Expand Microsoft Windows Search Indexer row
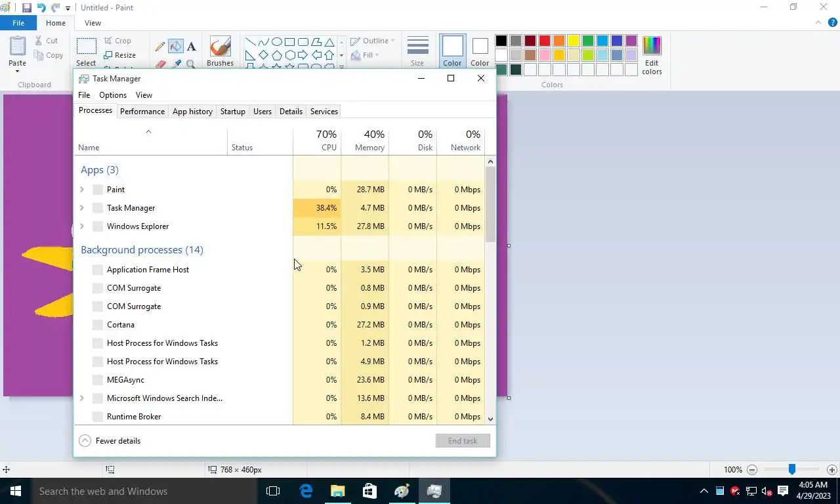Image resolution: width=840 pixels, height=504 pixels. coord(82,398)
